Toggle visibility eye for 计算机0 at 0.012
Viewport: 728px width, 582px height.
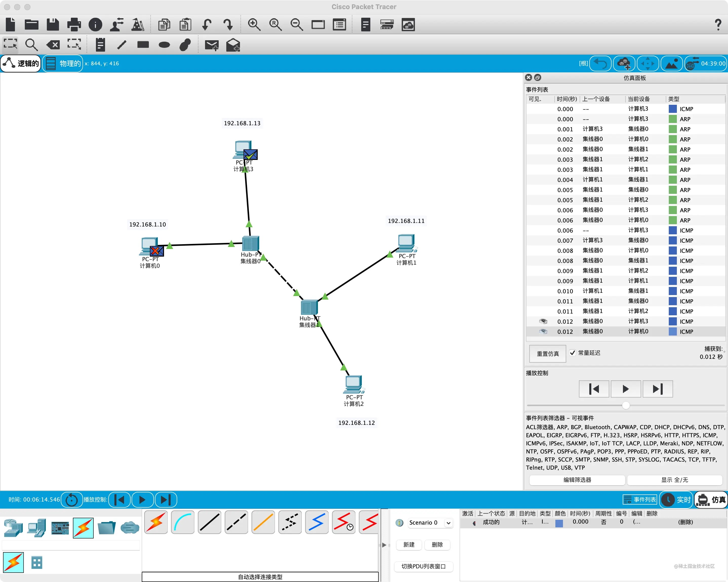543,331
